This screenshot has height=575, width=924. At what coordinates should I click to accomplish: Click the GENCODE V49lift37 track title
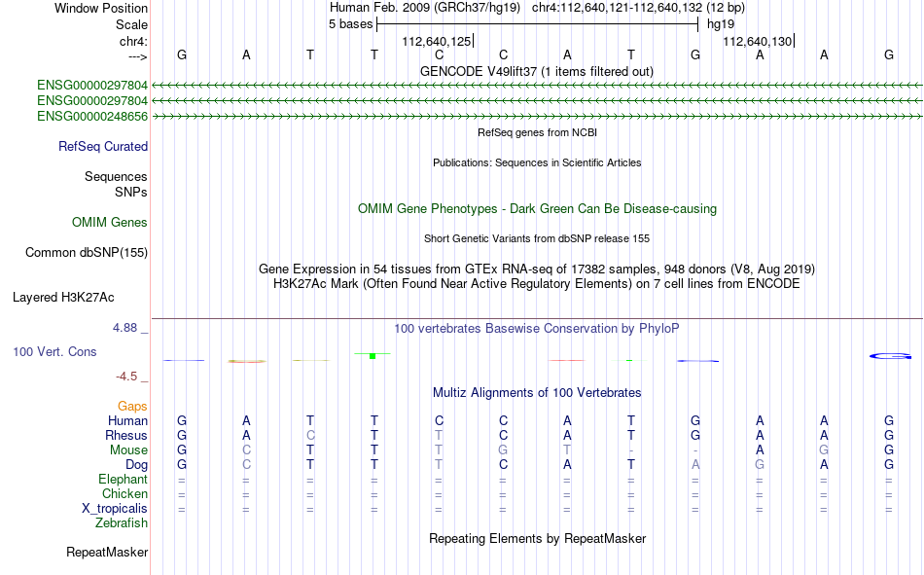[x=537, y=71]
